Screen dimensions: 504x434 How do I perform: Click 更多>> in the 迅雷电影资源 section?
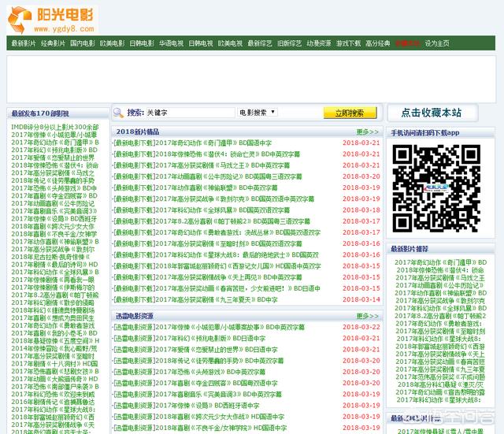click(368, 316)
